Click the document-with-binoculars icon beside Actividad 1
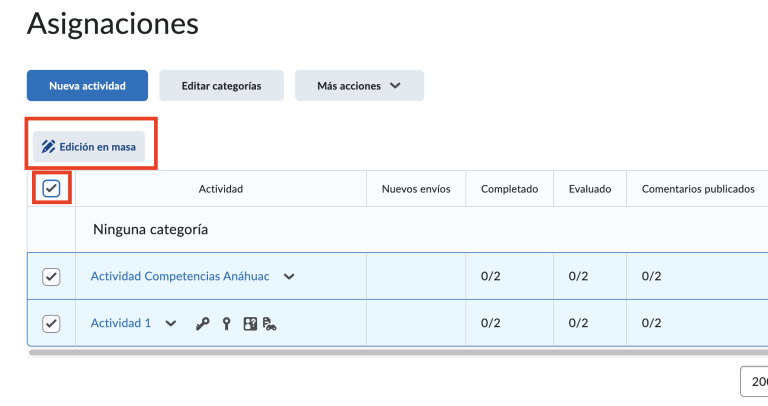 [269, 324]
